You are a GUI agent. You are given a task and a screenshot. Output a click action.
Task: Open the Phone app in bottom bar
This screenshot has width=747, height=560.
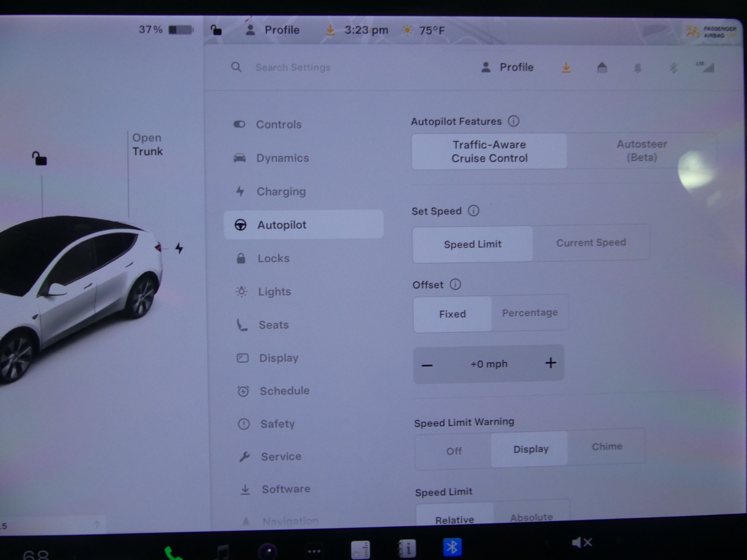[x=173, y=553]
